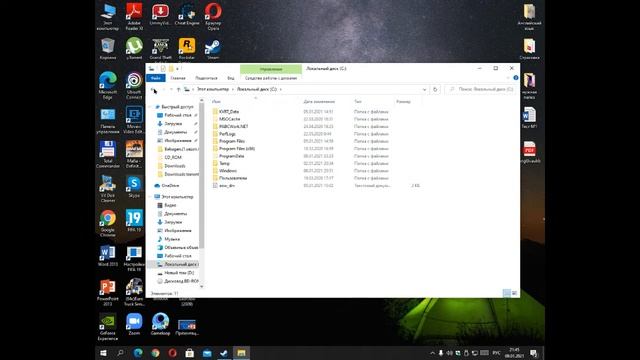Select the Temp folder

pos(224,163)
